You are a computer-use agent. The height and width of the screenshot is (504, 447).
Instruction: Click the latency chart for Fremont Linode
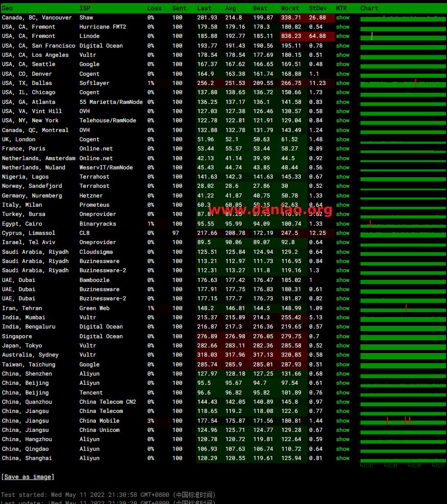403,36
